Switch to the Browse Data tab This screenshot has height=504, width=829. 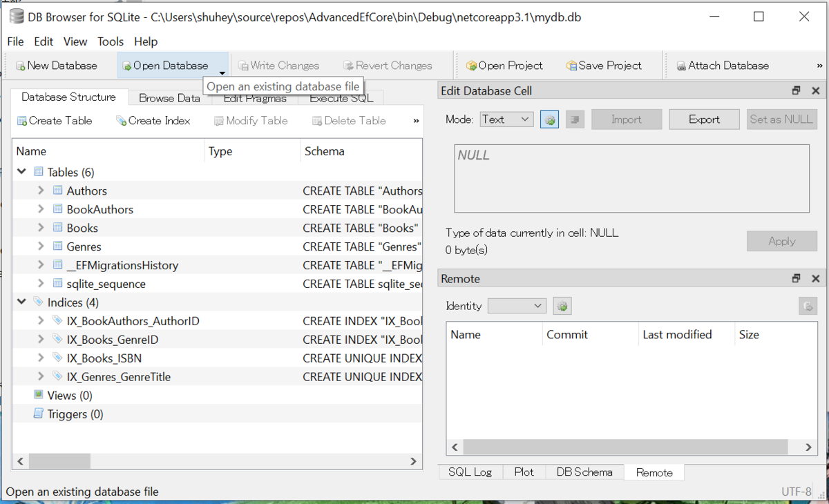[169, 98]
